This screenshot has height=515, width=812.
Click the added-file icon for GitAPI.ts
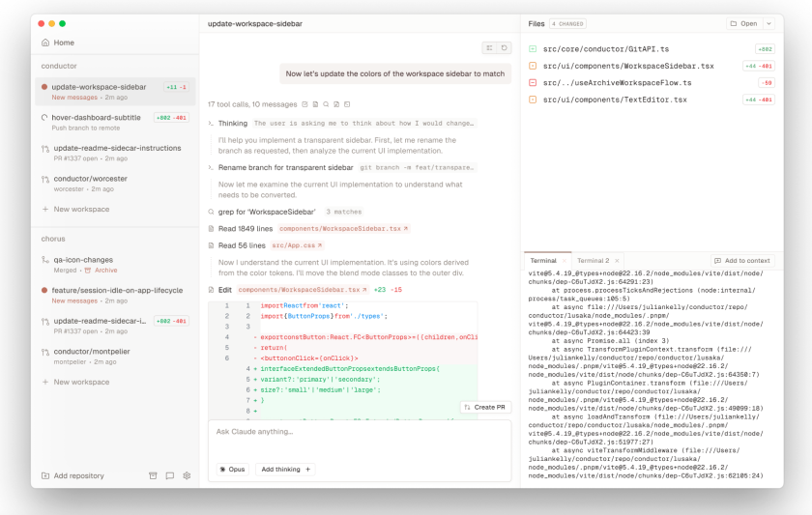(533, 48)
